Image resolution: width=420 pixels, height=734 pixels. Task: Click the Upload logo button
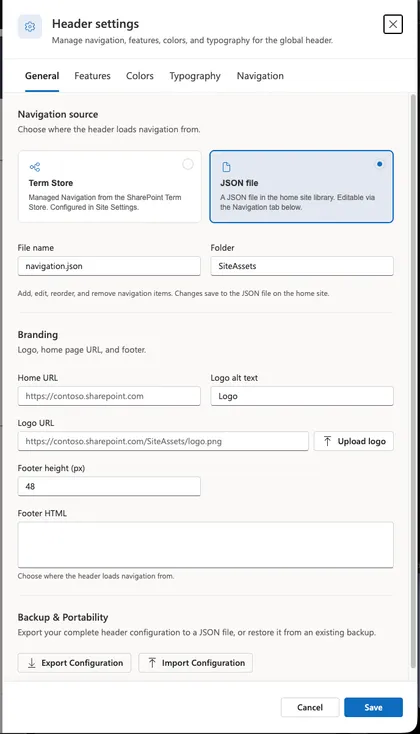(x=354, y=441)
